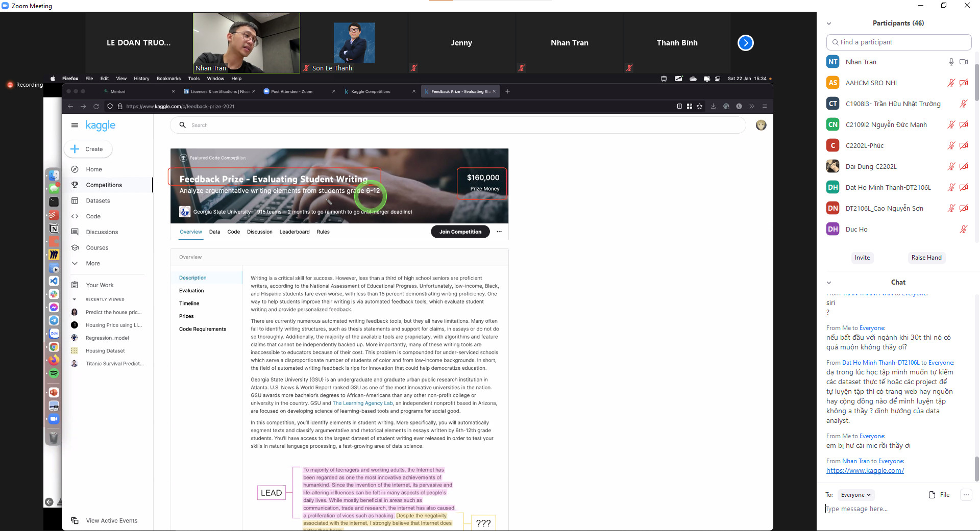Click the Datasets table icon
980x531 pixels.
pyautogui.click(x=75, y=200)
